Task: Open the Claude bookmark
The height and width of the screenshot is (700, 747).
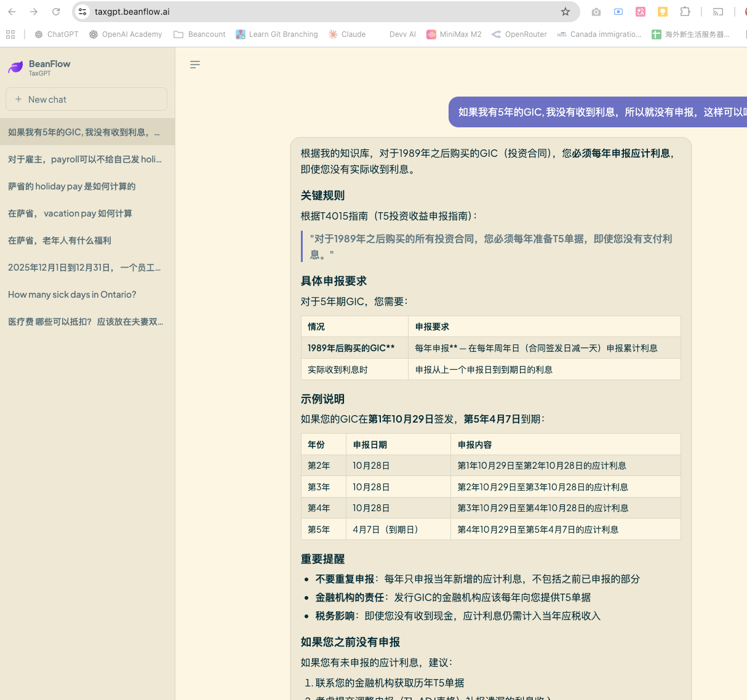Action: click(347, 34)
